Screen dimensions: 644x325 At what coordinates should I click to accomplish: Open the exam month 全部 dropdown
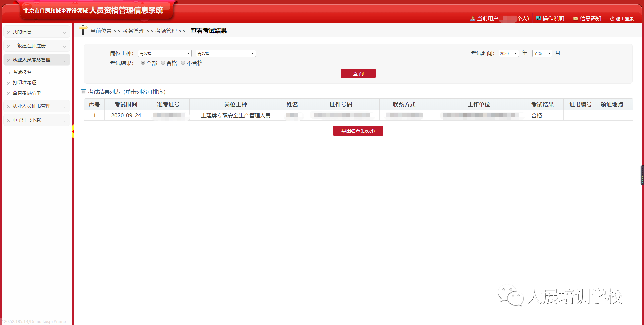click(x=542, y=53)
